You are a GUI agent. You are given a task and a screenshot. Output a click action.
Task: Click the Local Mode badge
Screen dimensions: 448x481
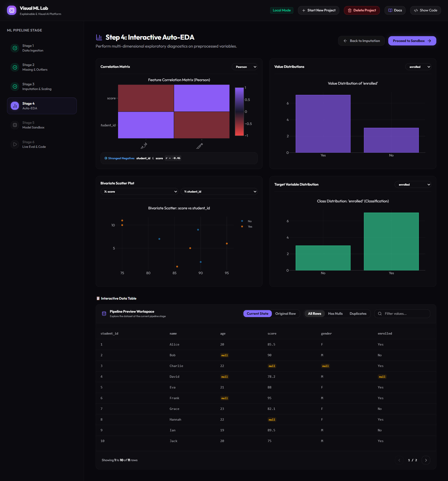[x=282, y=10]
